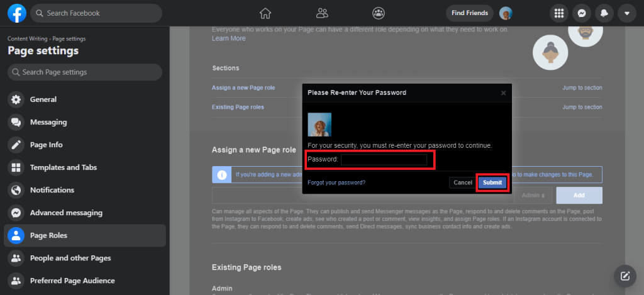The width and height of the screenshot is (644, 295).
Task: Open the Messenger icon in top bar
Action: coord(582,13)
